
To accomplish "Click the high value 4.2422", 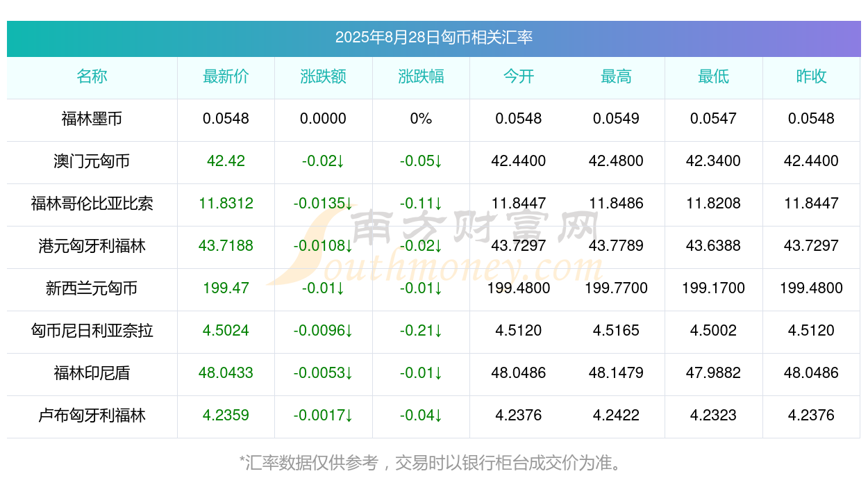I will coord(616,416).
